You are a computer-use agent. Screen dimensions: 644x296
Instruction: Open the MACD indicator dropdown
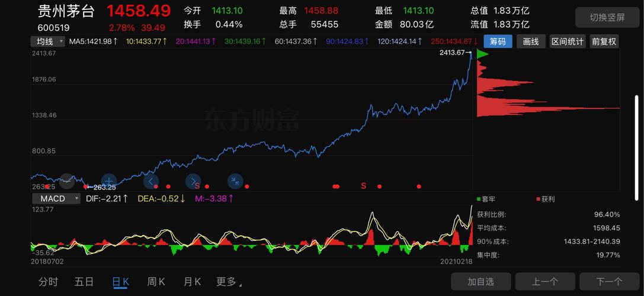pyautogui.click(x=56, y=199)
